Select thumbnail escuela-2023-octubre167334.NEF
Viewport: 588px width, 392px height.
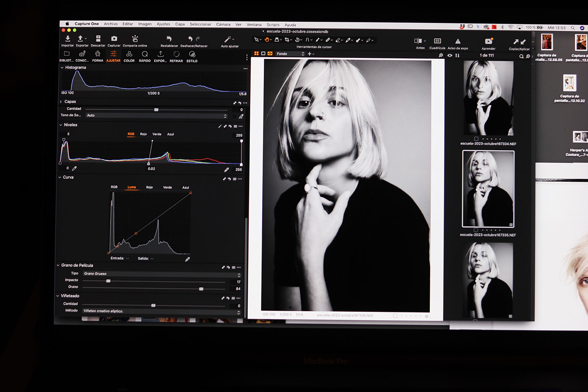[x=488, y=98]
